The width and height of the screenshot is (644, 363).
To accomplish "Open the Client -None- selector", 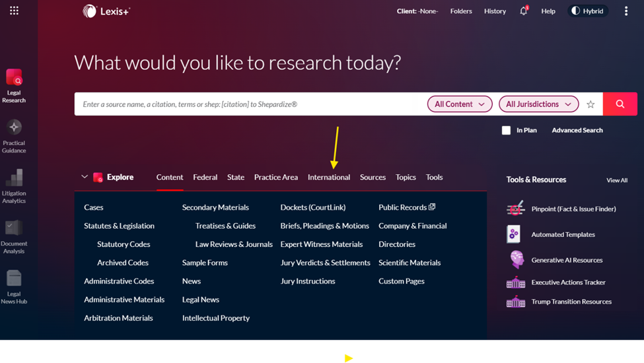I will click(x=417, y=11).
